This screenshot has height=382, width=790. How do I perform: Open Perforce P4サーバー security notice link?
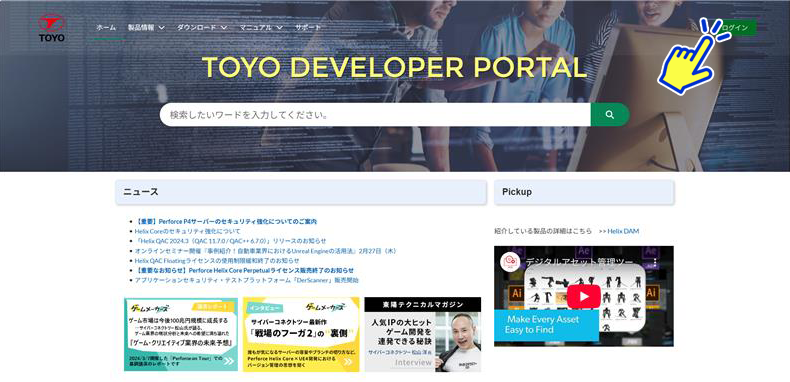click(226, 221)
